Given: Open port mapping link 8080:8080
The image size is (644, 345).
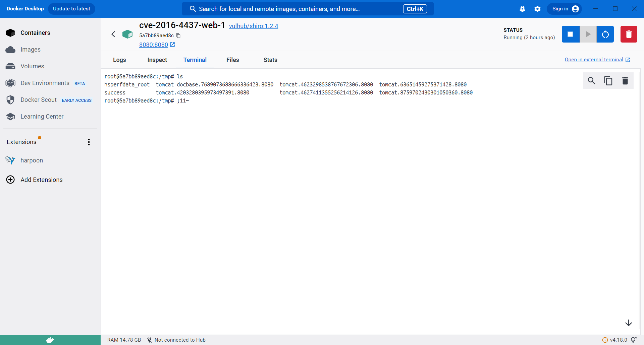Looking at the screenshot, I should (154, 45).
